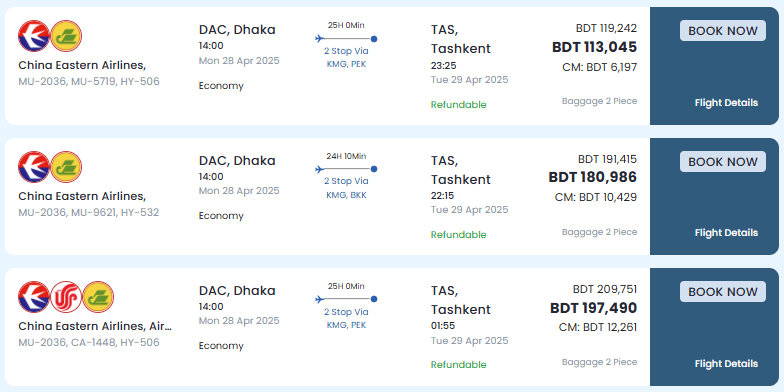Click yellow airline logo on KMG, BKK flight

click(66, 167)
